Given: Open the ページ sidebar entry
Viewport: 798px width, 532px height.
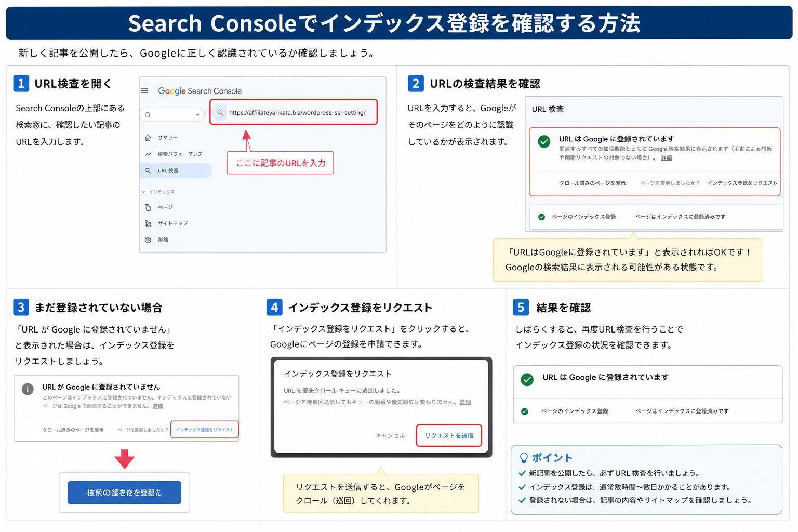Looking at the screenshot, I should [x=166, y=207].
